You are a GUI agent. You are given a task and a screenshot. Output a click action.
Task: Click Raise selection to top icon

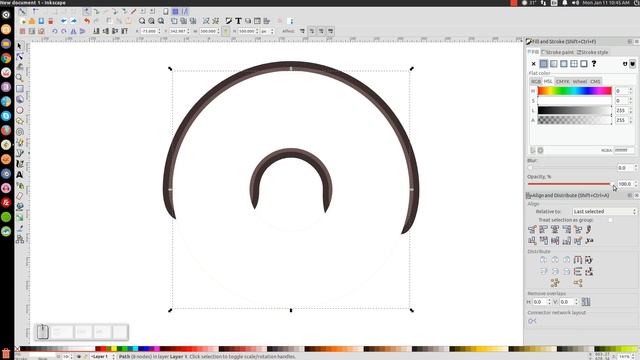[x=125, y=31]
